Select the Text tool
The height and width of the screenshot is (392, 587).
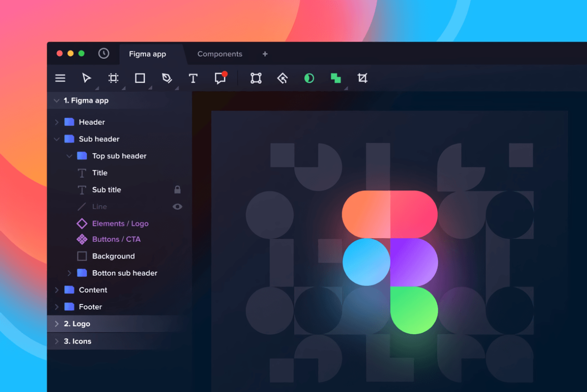pos(193,78)
